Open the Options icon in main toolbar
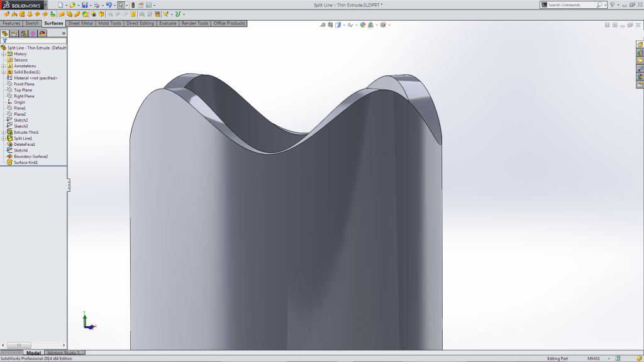The image size is (644, 362). tap(148, 5)
